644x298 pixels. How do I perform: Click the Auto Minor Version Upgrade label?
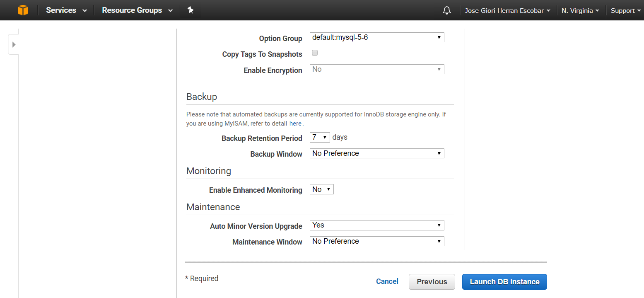pos(256,226)
